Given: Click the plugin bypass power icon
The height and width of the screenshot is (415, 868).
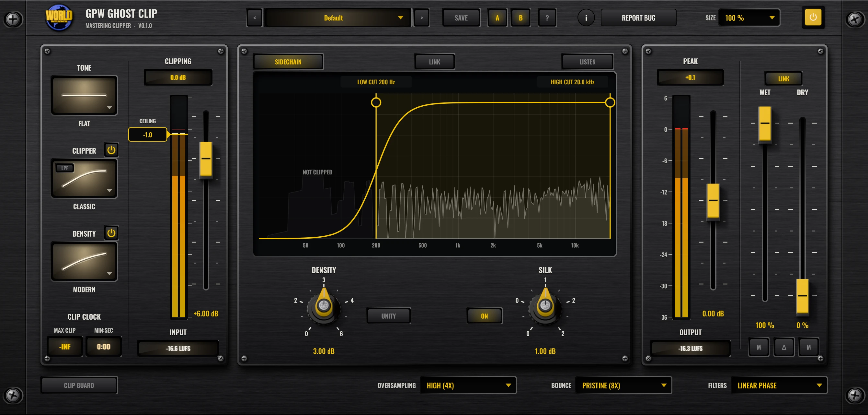Looking at the screenshot, I should click(x=813, y=18).
